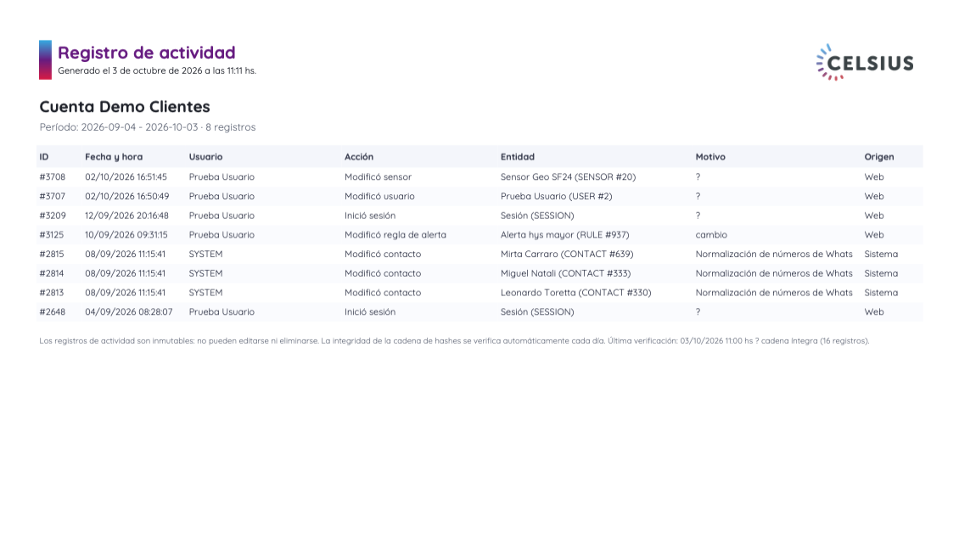The width and height of the screenshot is (959, 560).
Task: Click the Acción column header
Action: (x=359, y=156)
